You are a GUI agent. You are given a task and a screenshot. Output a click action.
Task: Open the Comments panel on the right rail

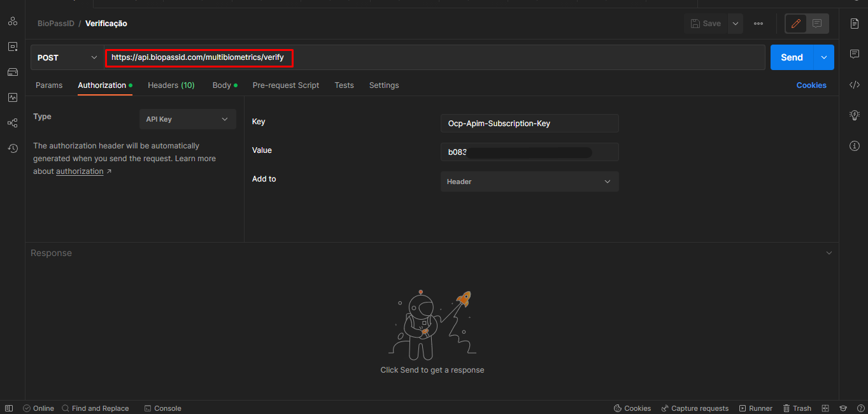tap(854, 54)
